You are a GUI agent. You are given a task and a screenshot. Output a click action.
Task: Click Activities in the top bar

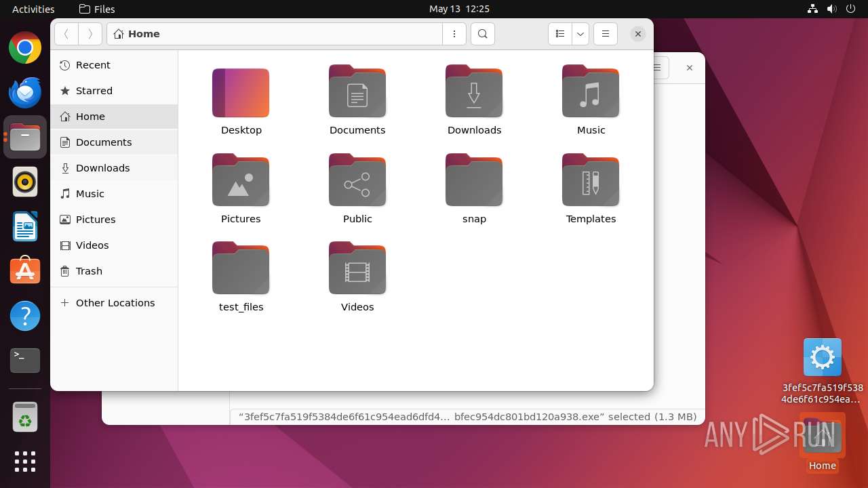(x=33, y=9)
